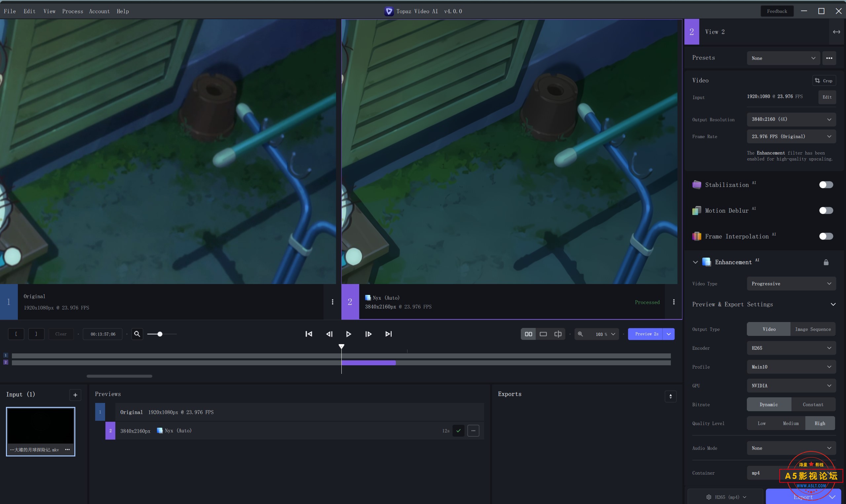Click the input Edit button
Image resolution: width=846 pixels, height=504 pixels.
pyautogui.click(x=827, y=97)
